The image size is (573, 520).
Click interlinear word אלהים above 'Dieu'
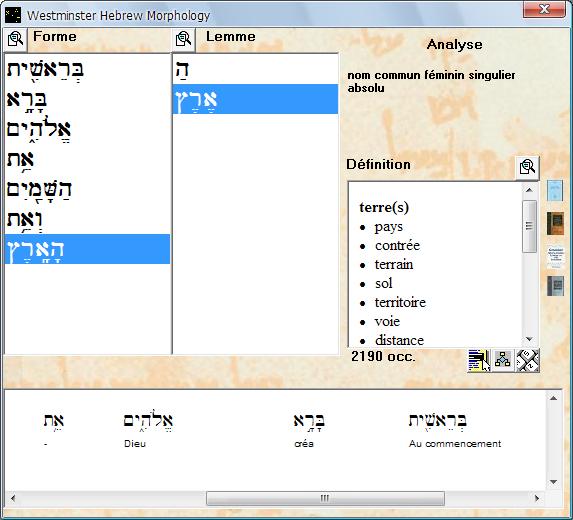click(x=148, y=421)
